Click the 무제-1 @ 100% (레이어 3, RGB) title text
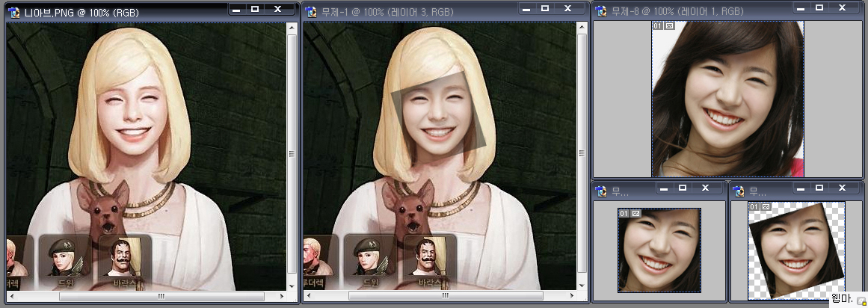868x308 pixels. coord(387,12)
